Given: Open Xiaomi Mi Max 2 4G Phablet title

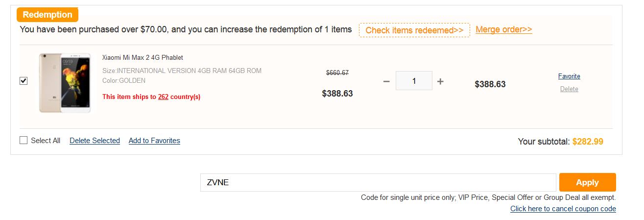Looking at the screenshot, I should (x=143, y=58).
